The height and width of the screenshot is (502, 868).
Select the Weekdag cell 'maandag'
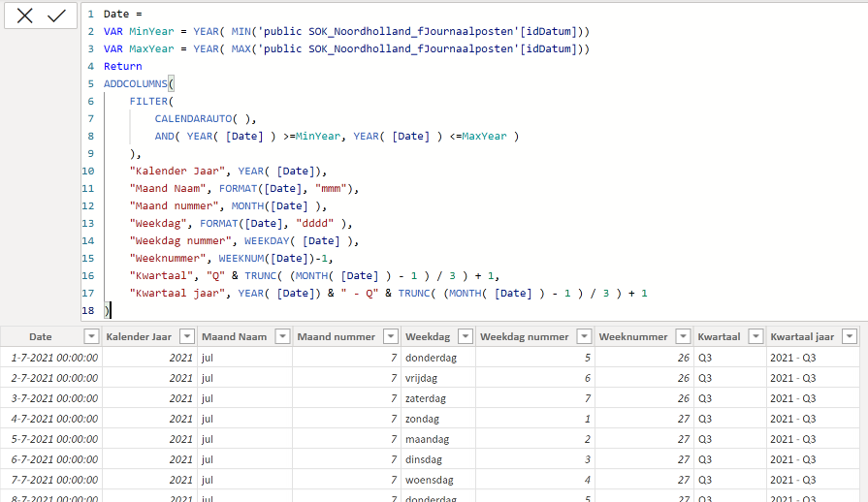[x=438, y=439]
